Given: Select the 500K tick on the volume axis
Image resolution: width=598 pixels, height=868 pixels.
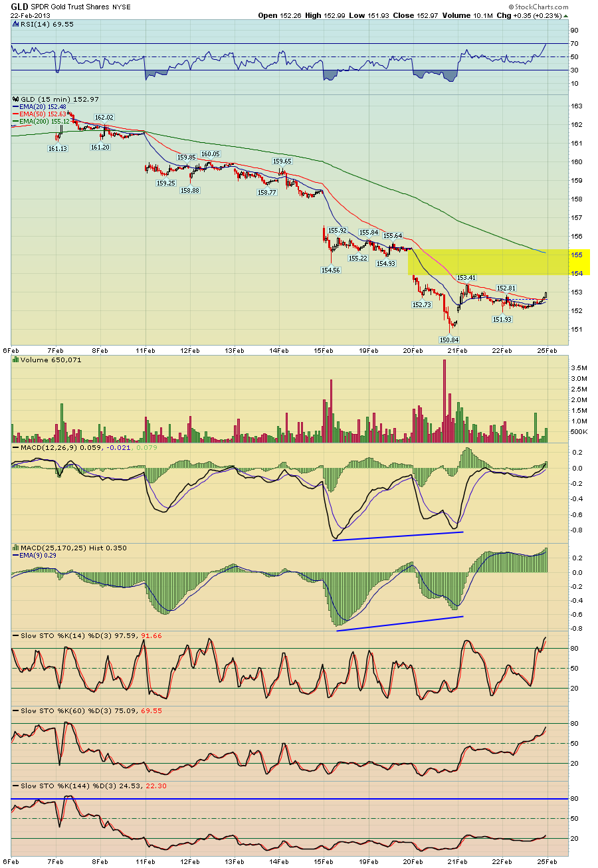Looking at the screenshot, I should [580, 431].
